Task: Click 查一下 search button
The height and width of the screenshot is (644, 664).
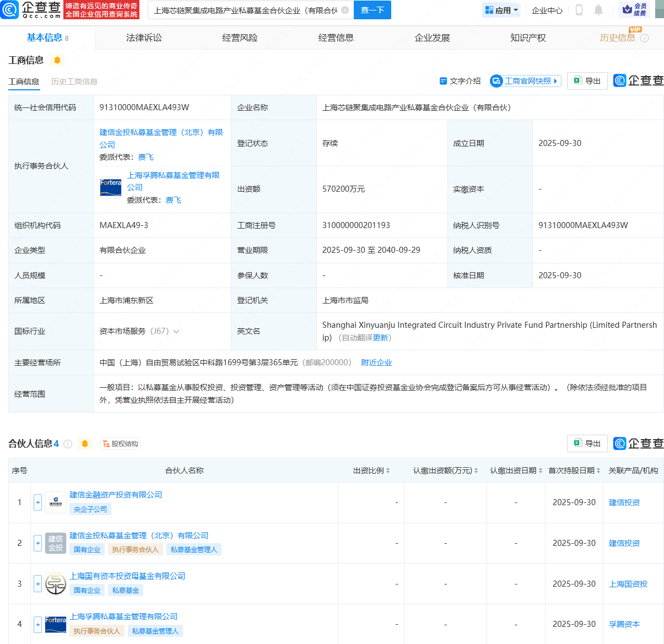Action: point(372,10)
